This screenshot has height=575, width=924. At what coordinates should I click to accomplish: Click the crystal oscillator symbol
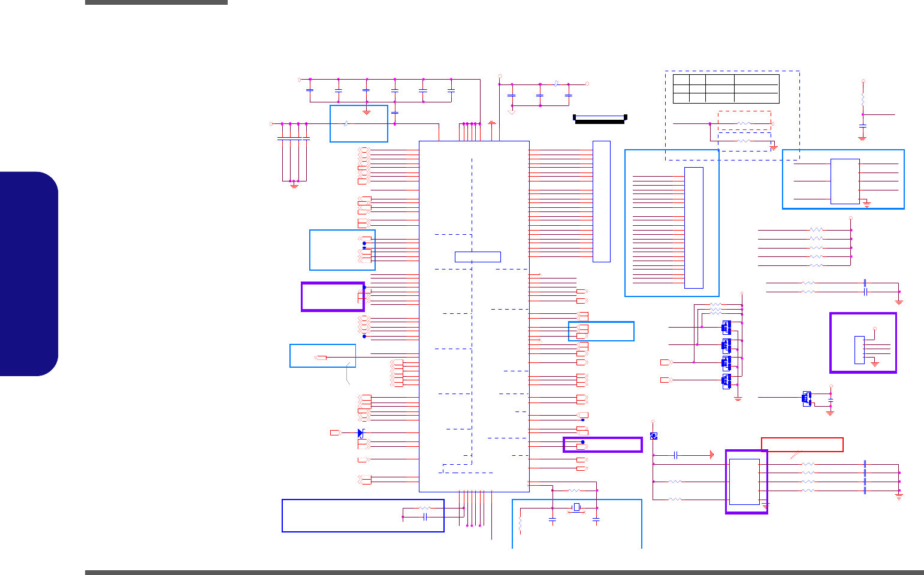pos(576,508)
